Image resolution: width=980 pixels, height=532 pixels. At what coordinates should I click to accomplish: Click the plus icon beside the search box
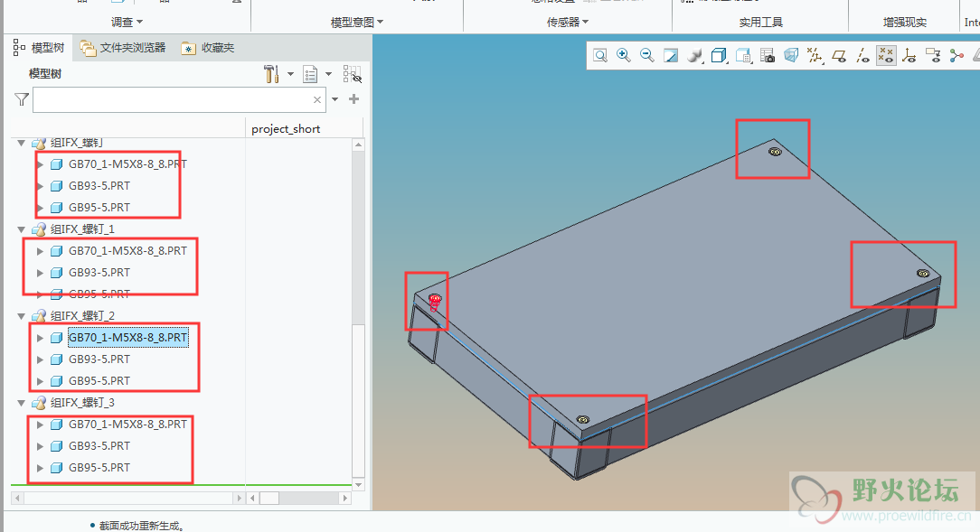click(x=353, y=99)
